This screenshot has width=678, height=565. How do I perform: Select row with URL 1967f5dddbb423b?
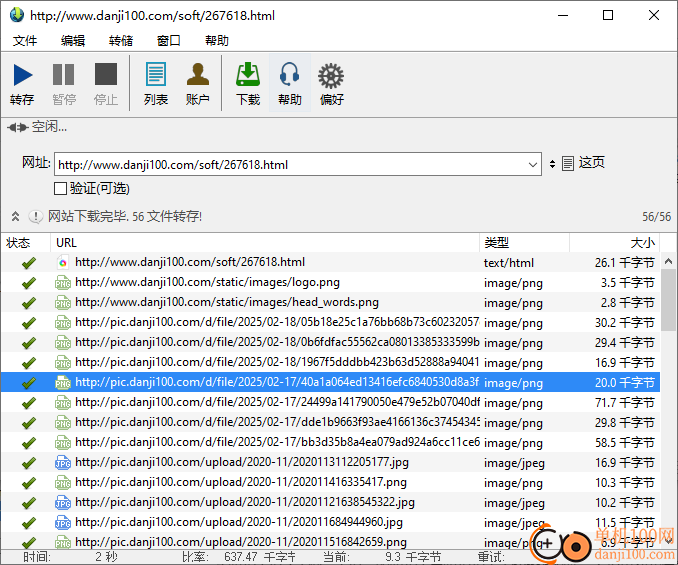330,362
